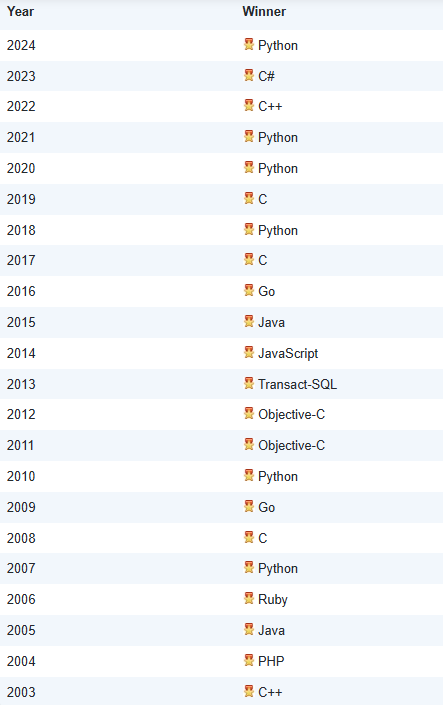Click the year cell 2006
This screenshot has width=443, height=705.
pos(21,599)
